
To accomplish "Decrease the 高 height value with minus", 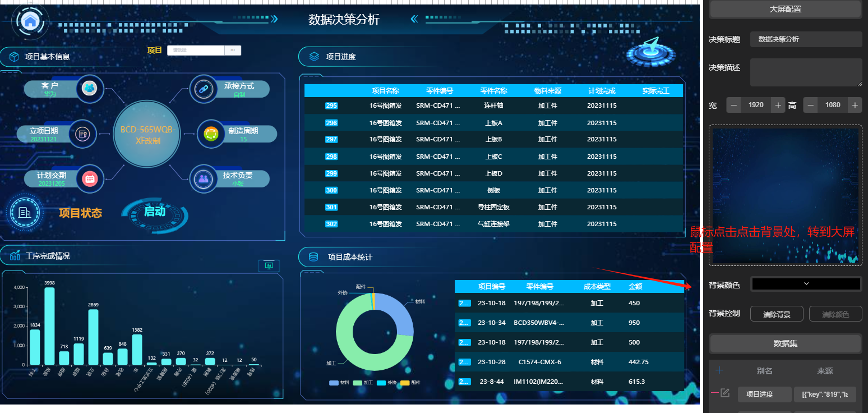I will (x=810, y=105).
